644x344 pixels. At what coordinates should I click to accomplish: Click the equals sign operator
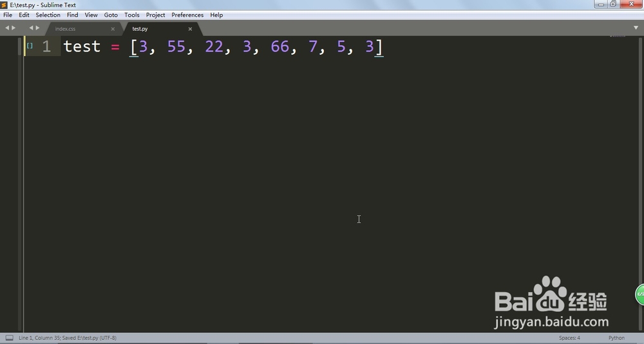[115, 47]
